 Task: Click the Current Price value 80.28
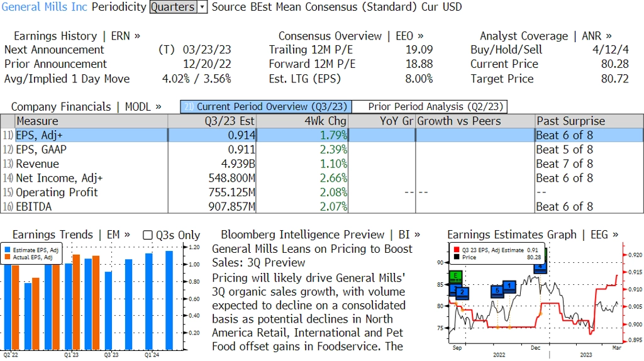coord(615,64)
